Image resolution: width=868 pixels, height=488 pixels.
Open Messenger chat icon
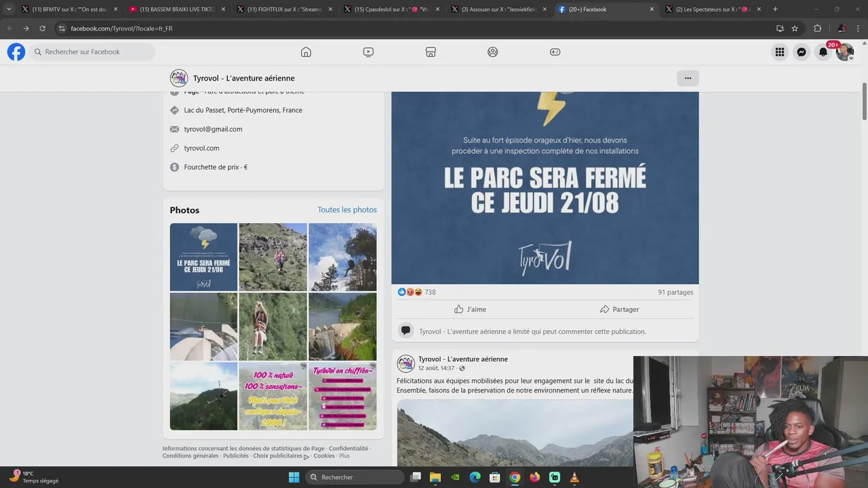click(x=802, y=52)
